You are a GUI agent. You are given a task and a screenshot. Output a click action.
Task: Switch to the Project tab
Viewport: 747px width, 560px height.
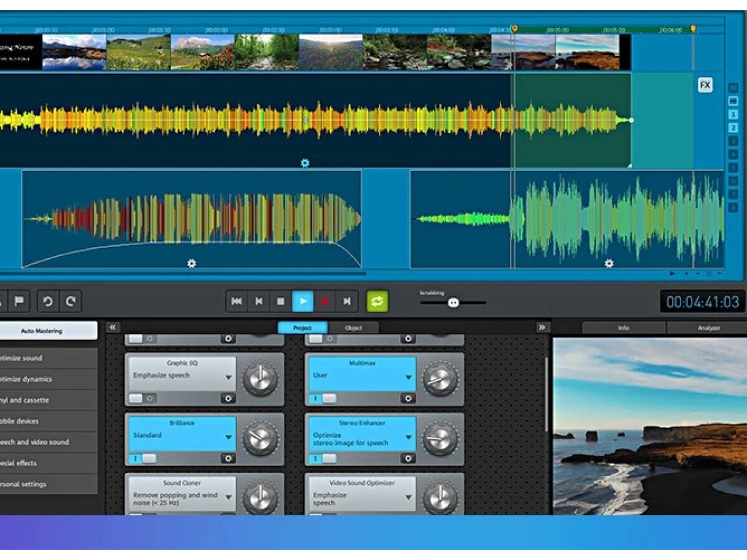[x=303, y=328]
